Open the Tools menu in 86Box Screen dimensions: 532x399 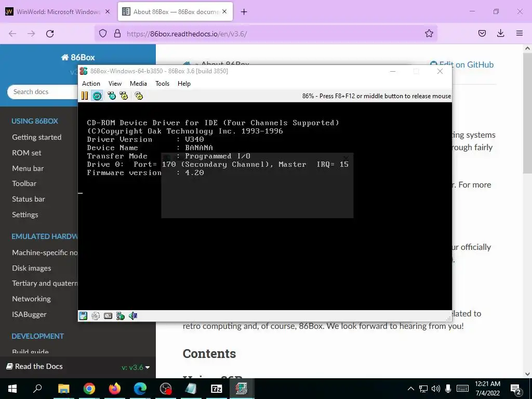(x=162, y=84)
